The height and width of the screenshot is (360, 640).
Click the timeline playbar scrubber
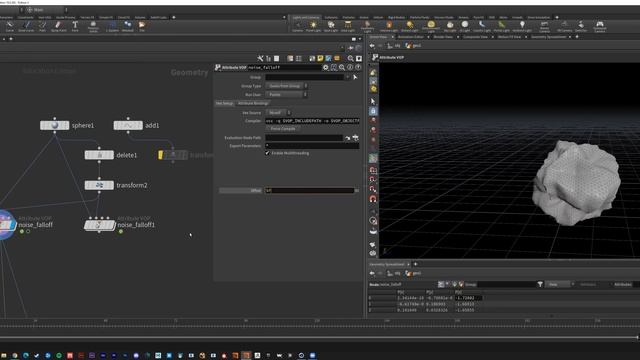coord(318,337)
